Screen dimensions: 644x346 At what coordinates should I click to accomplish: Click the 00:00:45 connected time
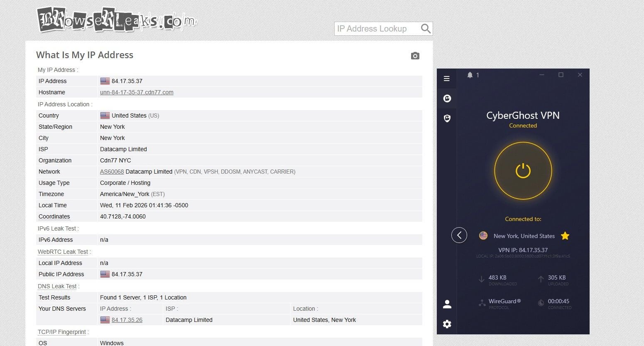pyautogui.click(x=558, y=301)
